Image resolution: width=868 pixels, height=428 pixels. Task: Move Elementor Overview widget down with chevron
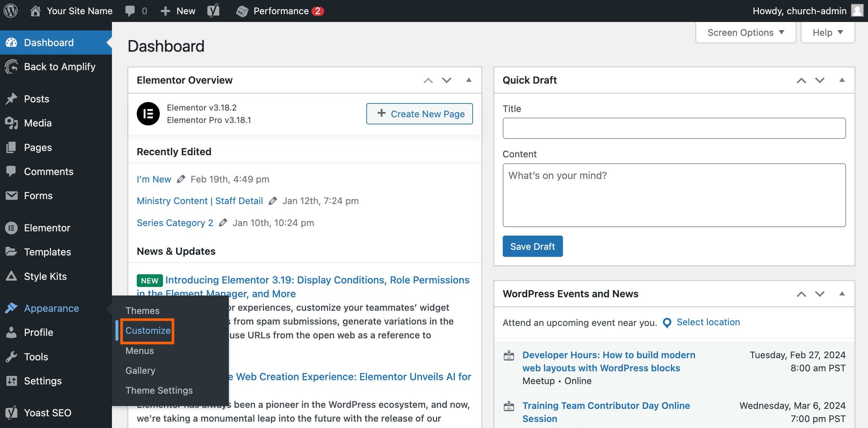pos(447,80)
